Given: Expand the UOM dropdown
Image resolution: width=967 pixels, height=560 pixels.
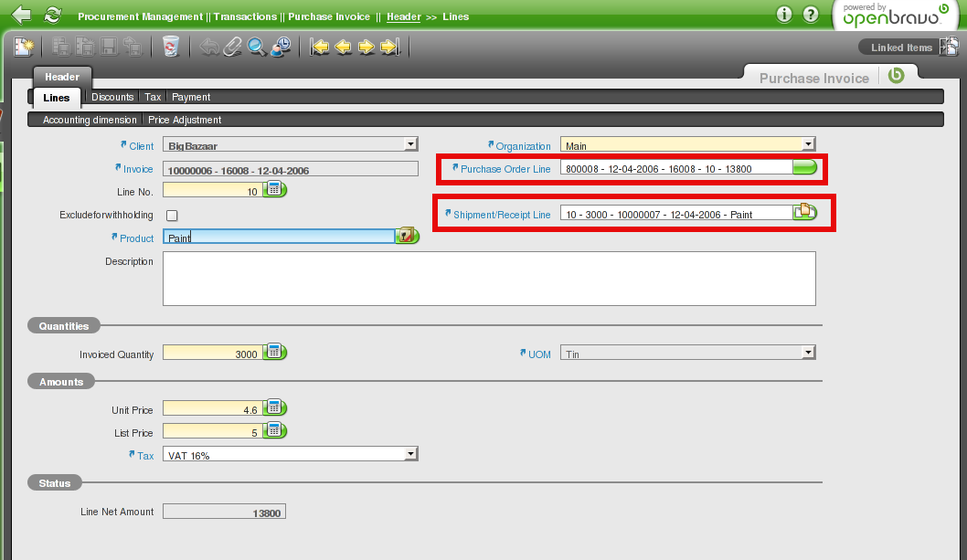Looking at the screenshot, I should tap(807, 353).
